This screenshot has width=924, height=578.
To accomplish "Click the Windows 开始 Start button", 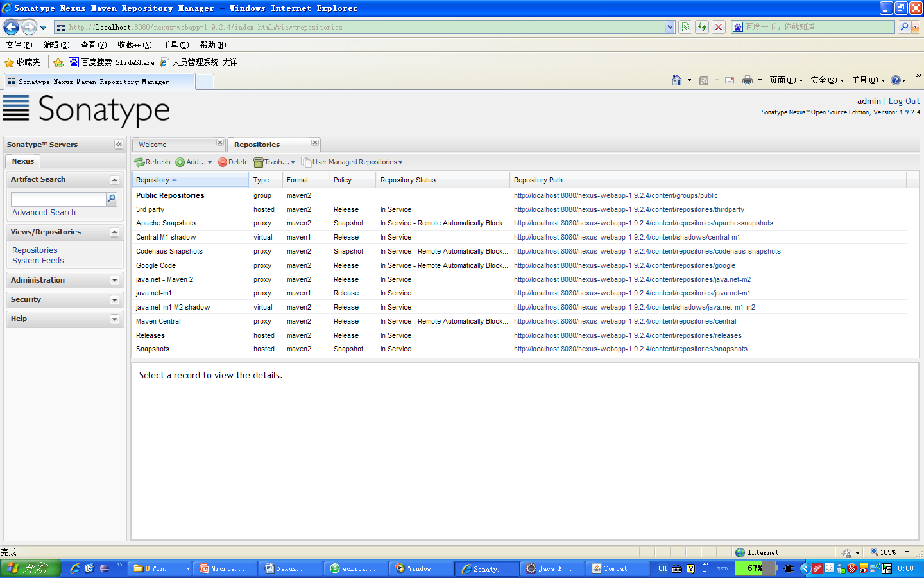I will (31, 568).
